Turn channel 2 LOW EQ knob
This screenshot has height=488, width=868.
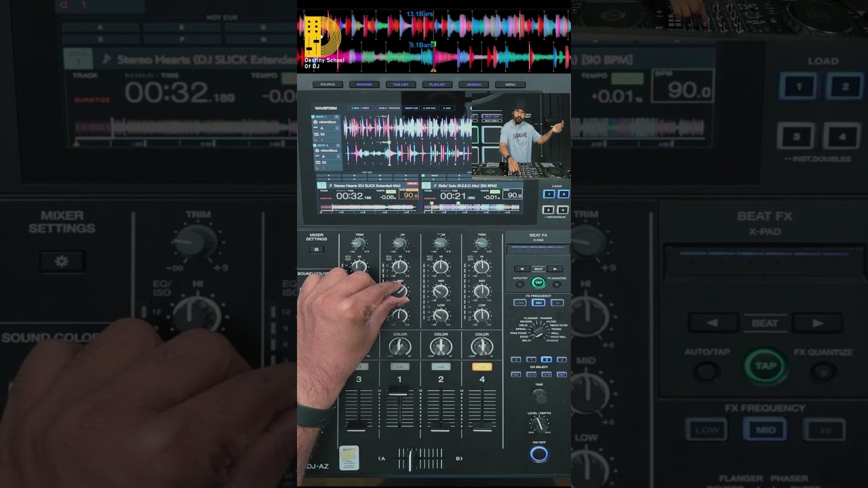[x=441, y=315]
